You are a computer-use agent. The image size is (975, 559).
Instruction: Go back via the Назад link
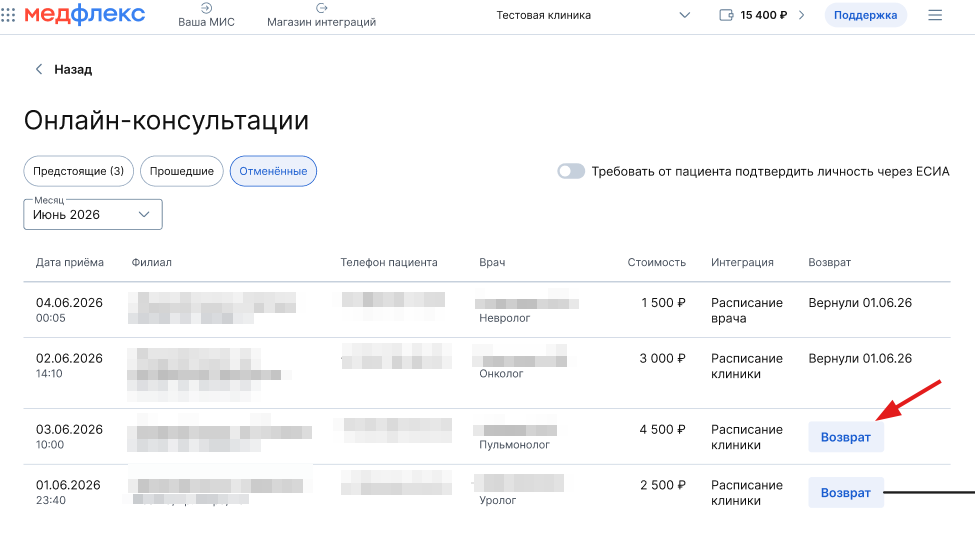point(73,70)
